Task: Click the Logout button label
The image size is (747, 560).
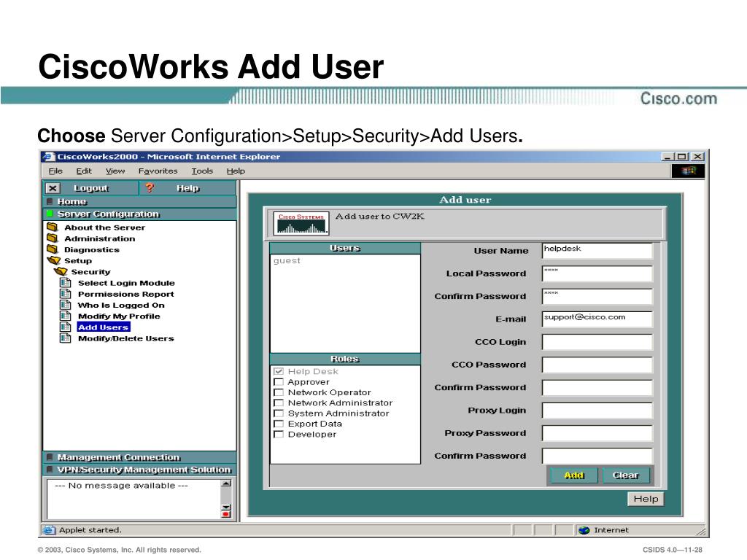Action: tap(91, 188)
